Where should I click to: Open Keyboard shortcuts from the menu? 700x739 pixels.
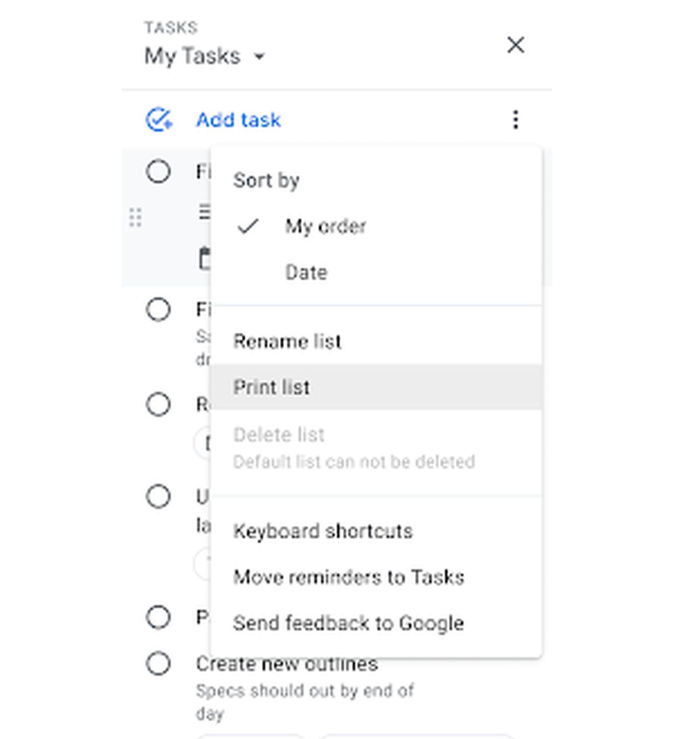coord(323,531)
